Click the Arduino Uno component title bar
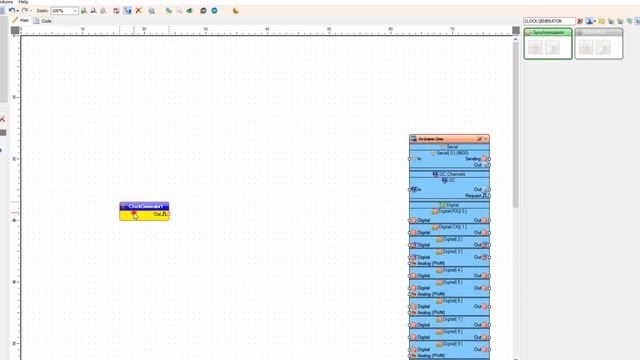Viewport: 640px width, 360px height. click(449, 139)
